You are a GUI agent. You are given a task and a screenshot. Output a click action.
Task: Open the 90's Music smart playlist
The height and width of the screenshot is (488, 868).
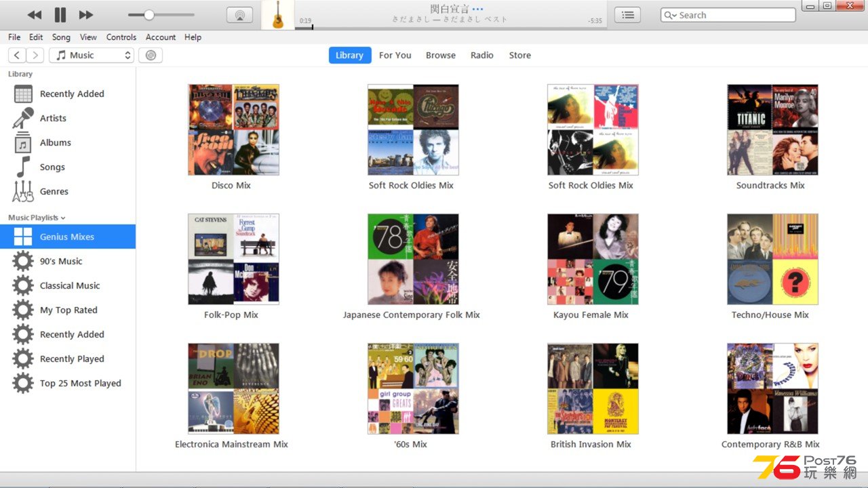(x=68, y=262)
